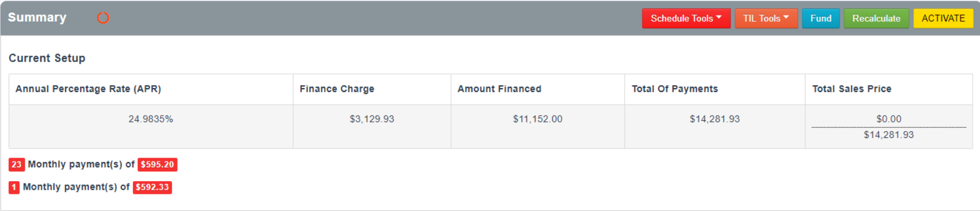Click the Finance Charge column header
Image resolution: width=980 pixels, height=211 pixels.
(337, 89)
